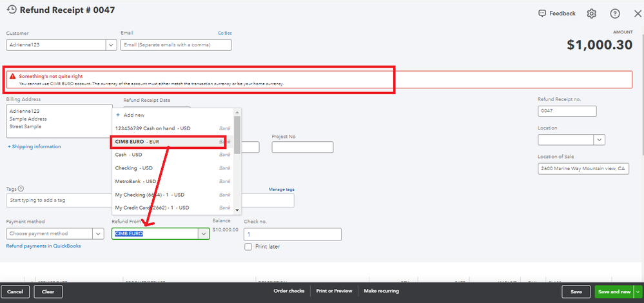Select CIMB EURO - EUR account
The width and height of the screenshot is (644, 303).
pyautogui.click(x=173, y=142)
